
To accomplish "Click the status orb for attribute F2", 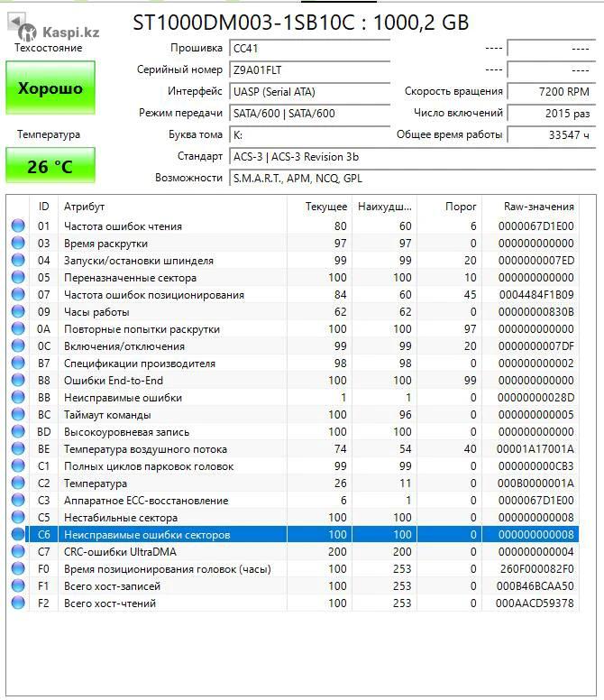I will click(18, 603).
